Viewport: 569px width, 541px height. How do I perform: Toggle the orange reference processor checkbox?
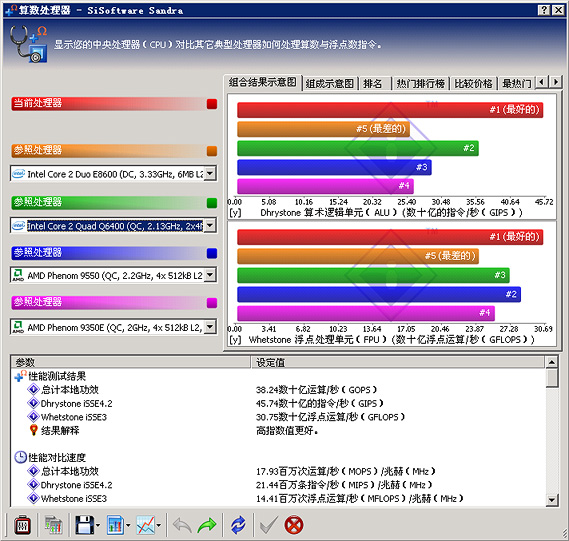pyautogui.click(x=212, y=151)
